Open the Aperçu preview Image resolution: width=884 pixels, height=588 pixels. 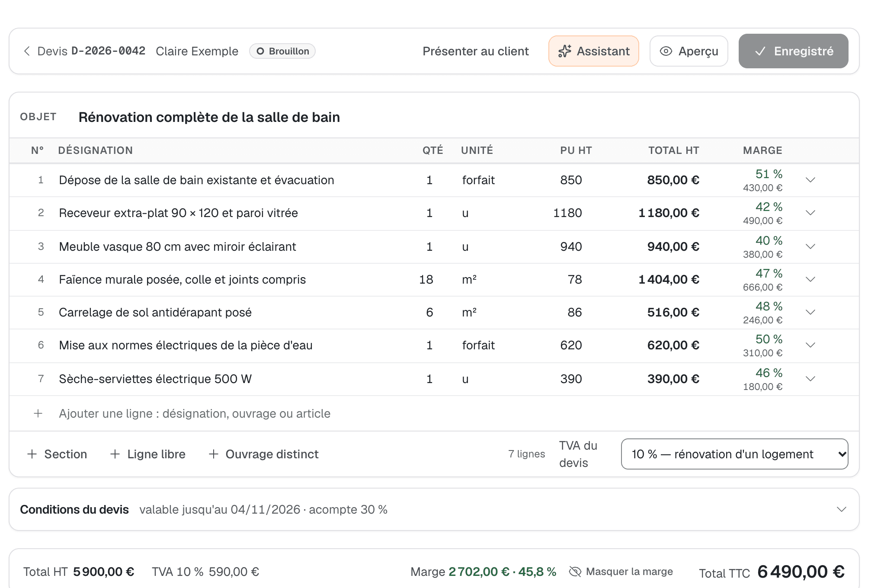(x=689, y=51)
